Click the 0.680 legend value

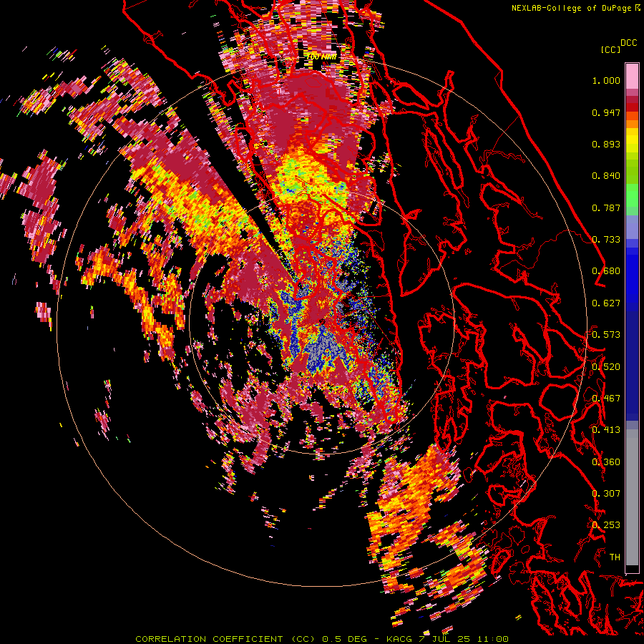606,271
